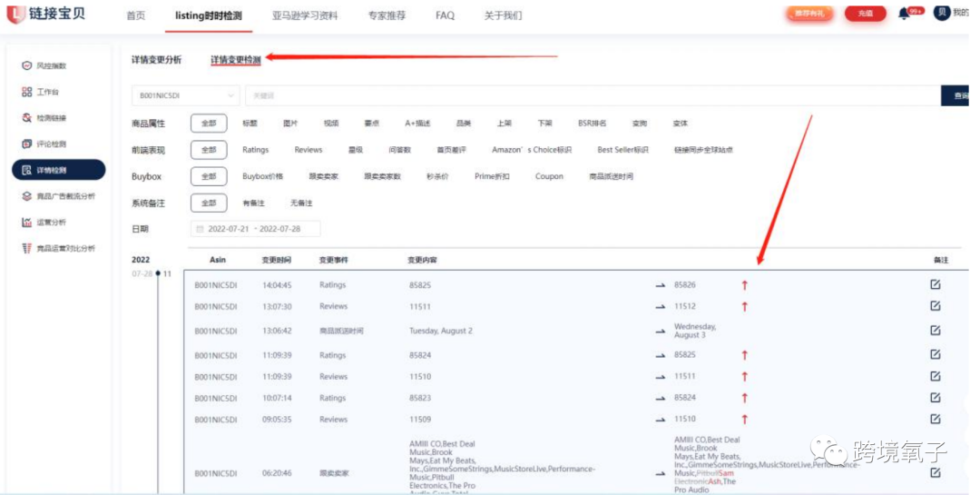Click the orange 推荐有礼 button

(x=809, y=13)
